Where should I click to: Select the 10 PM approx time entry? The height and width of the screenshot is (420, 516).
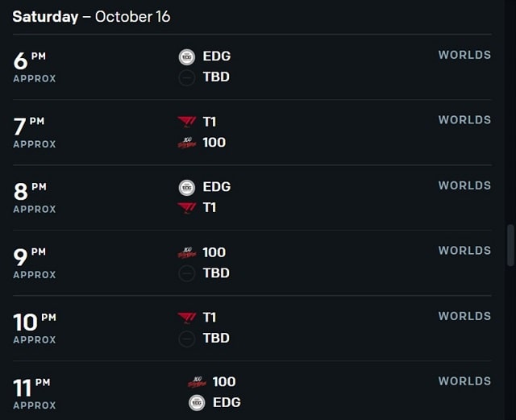(35, 328)
